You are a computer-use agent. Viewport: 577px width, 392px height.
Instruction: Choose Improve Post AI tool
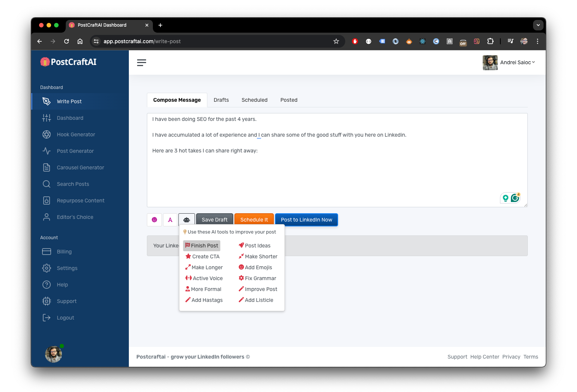coord(258,289)
